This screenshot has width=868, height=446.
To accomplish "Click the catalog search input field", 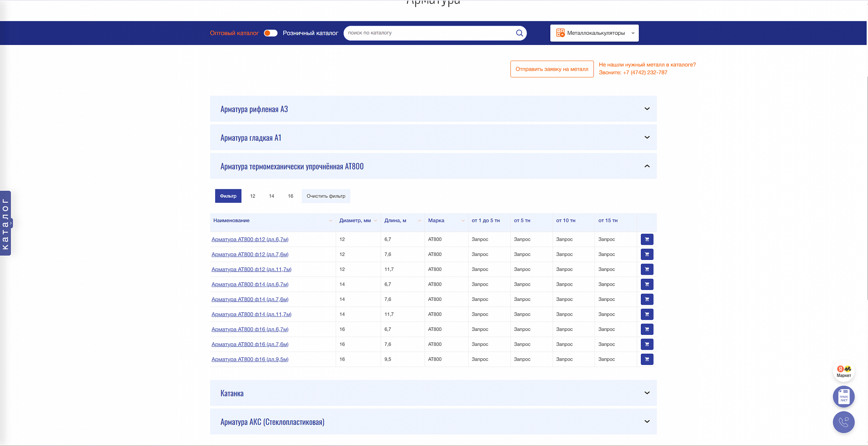I will point(429,33).
